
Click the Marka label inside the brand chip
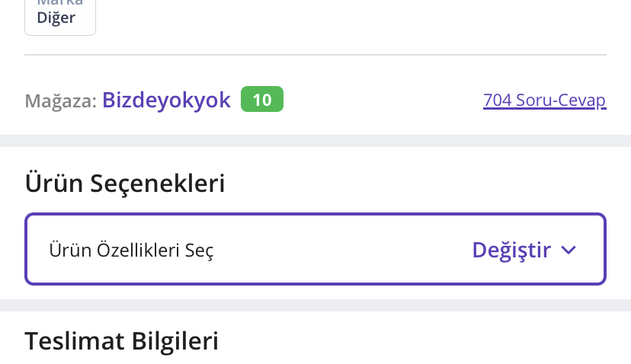tap(60, 4)
